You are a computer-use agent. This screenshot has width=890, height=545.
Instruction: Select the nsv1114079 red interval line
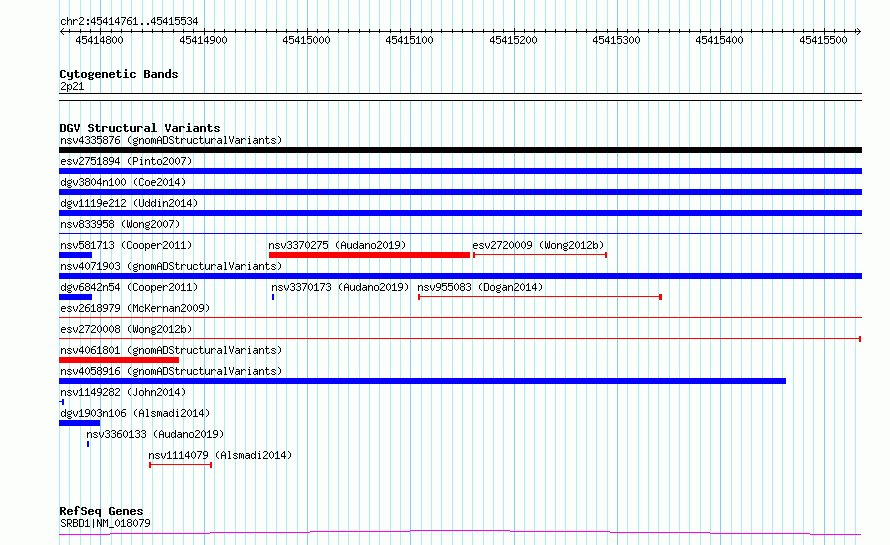click(180, 465)
